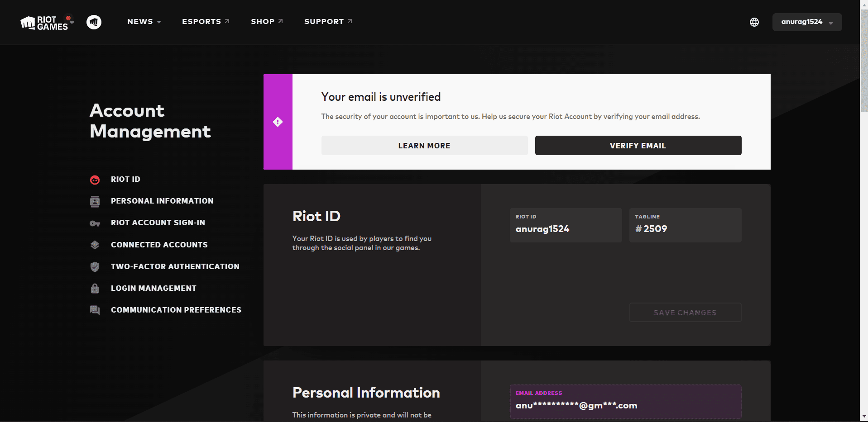Open the Support menu link
868x422 pixels.
click(328, 22)
